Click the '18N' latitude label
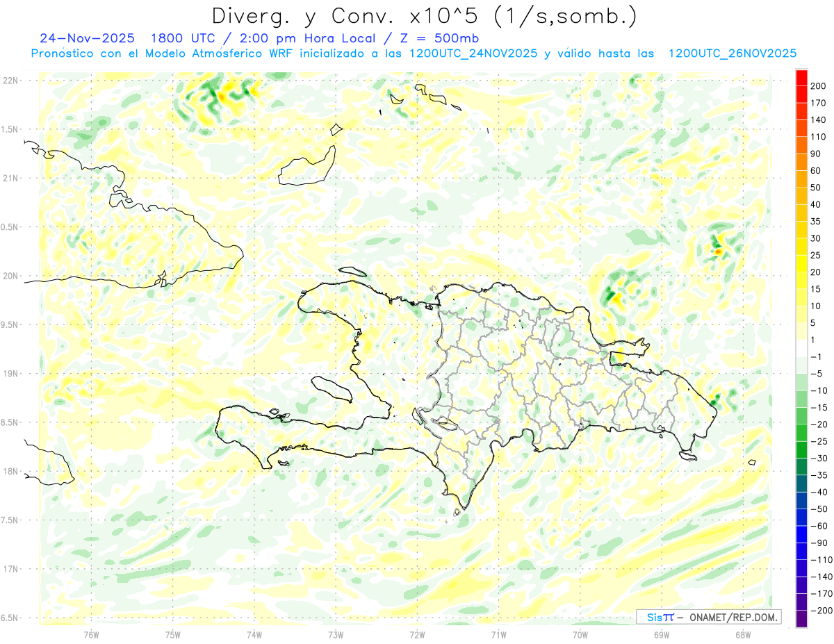 point(10,472)
